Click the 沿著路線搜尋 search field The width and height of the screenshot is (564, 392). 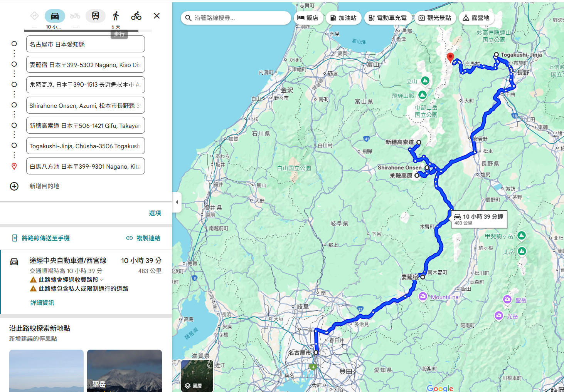tap(236, 18)
